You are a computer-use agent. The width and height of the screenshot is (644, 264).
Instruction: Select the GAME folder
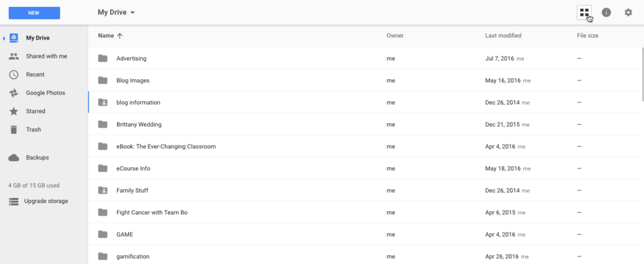click(x=364, y=234)
